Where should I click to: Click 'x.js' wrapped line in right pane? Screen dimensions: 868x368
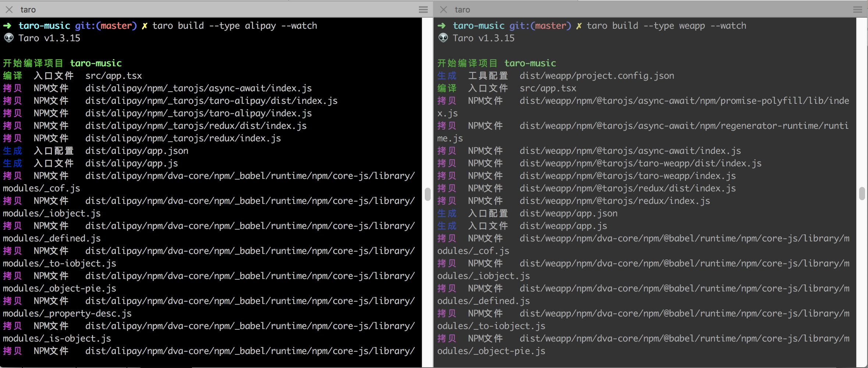click(448, 113)
